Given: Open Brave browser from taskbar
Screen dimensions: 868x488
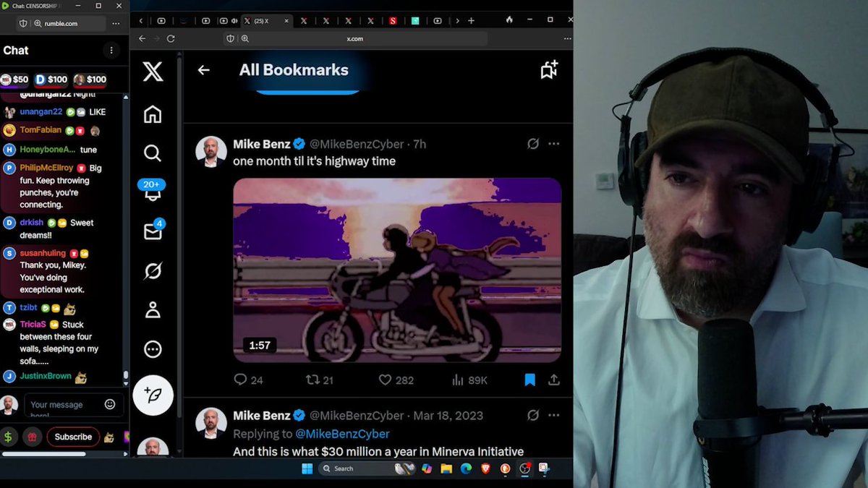Looking at the screenshot, I should (485, 468).
